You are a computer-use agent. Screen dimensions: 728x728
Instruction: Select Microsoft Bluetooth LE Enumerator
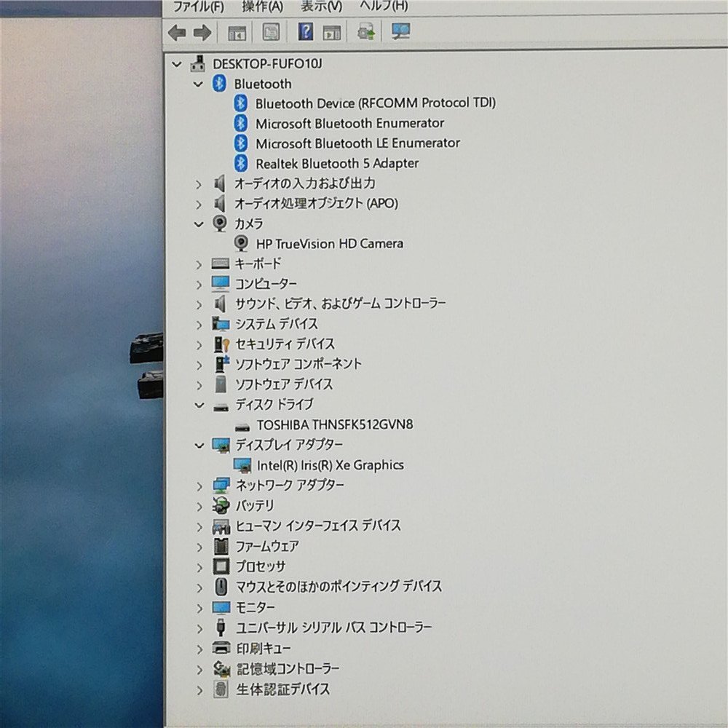click(x=358, y=143)
